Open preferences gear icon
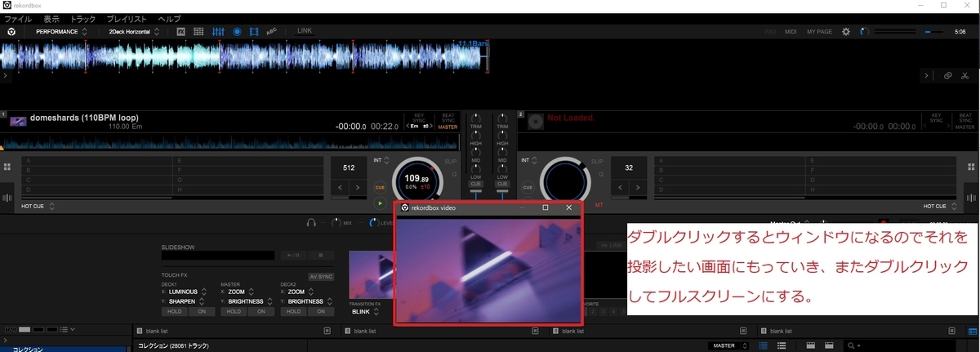The image size is (980, 352). tap(845, 32)
